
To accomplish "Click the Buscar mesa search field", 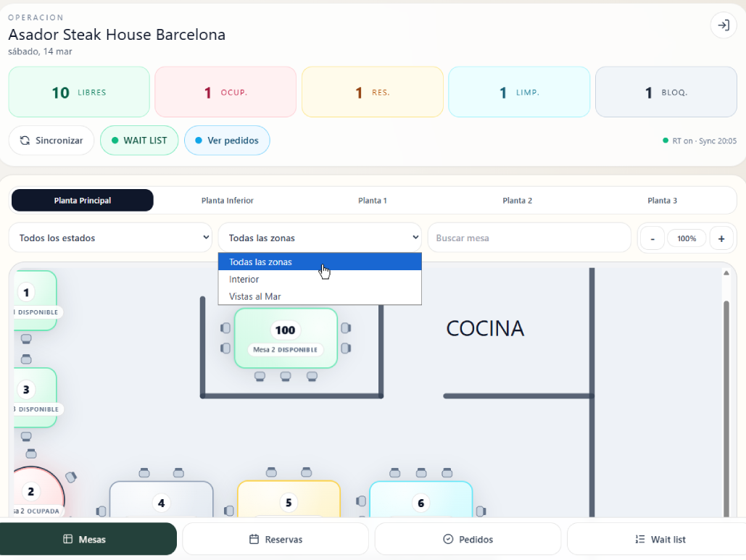I will point(529,238).
